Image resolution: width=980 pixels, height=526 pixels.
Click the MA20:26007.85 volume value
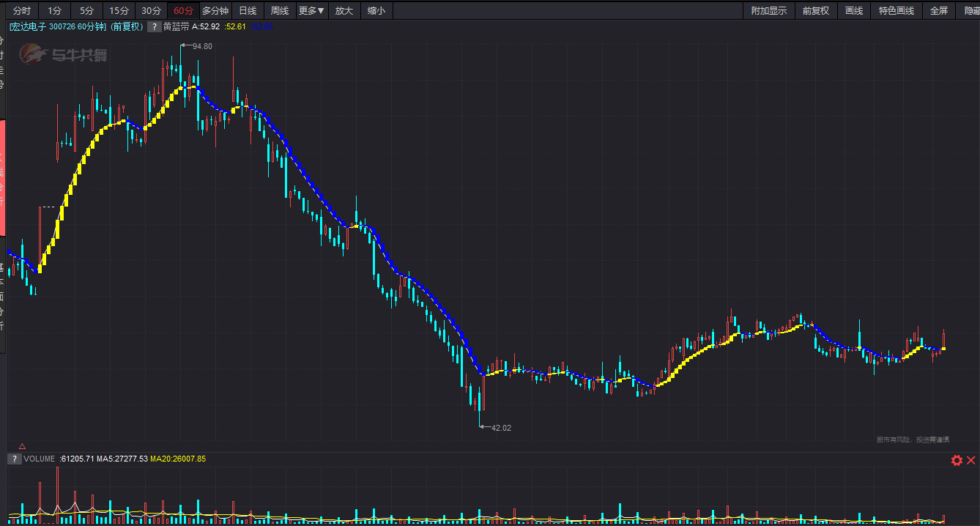178,459
